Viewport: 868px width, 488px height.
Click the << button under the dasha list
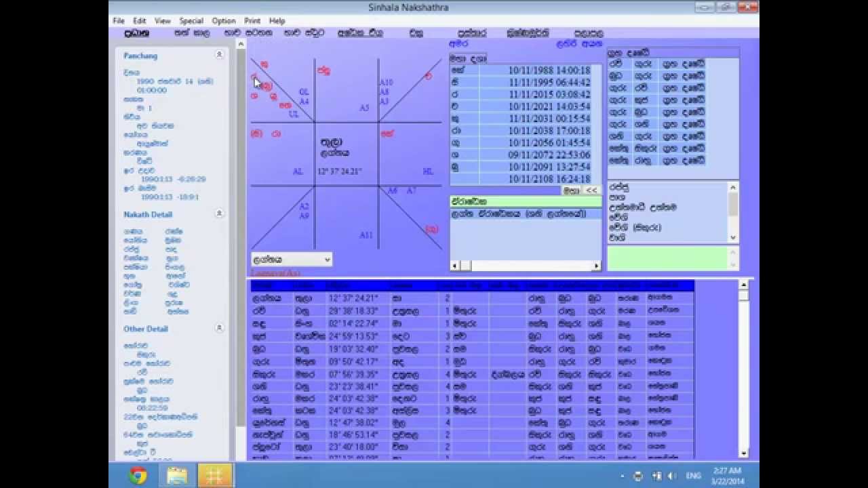[591, 190]
